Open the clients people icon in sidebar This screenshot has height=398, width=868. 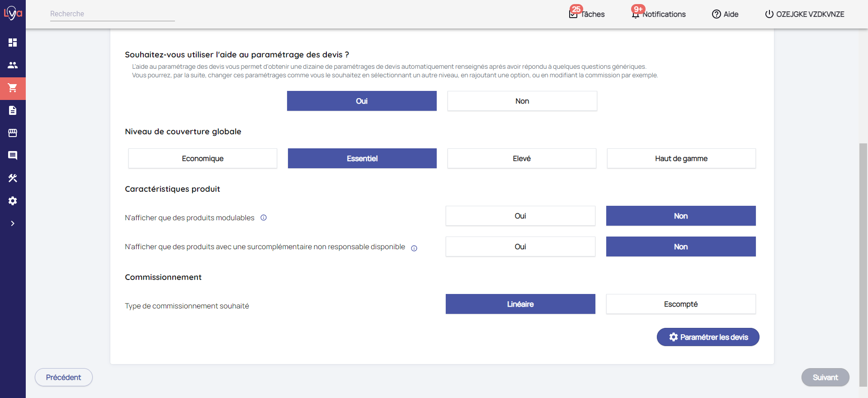(13, 65)
